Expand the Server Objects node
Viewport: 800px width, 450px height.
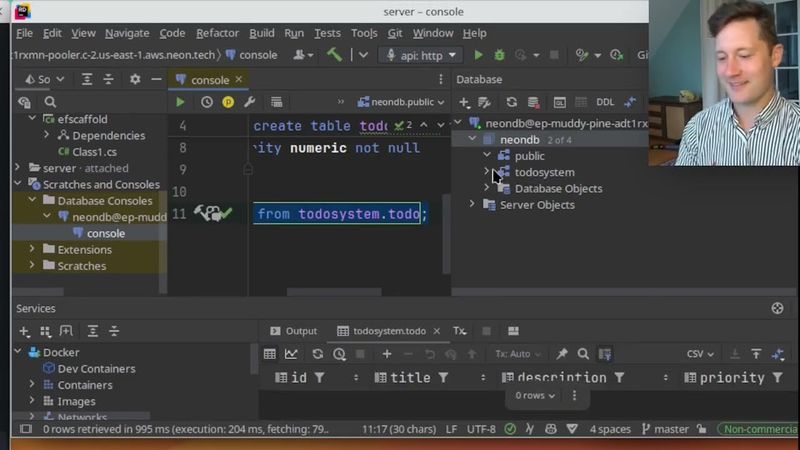[472, 204]
